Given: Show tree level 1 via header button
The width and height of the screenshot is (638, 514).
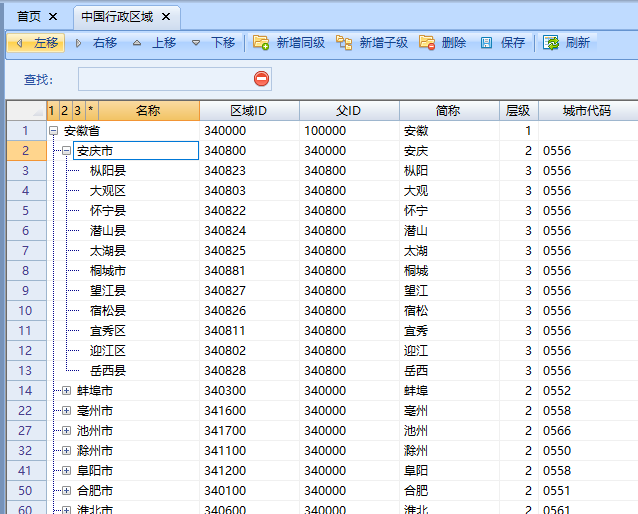Looking at the screenshot, I should (x=52, y=111).
